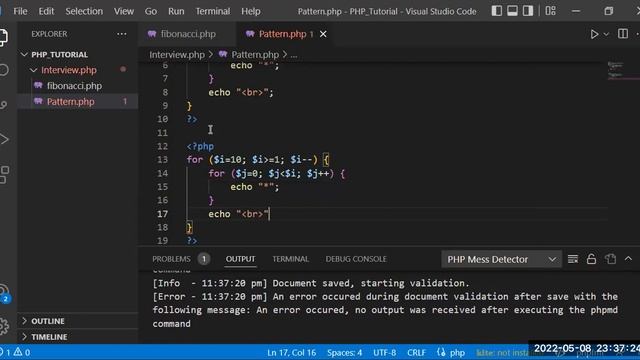Clear output with list icon
640x360 pixels.
[573, 259]
